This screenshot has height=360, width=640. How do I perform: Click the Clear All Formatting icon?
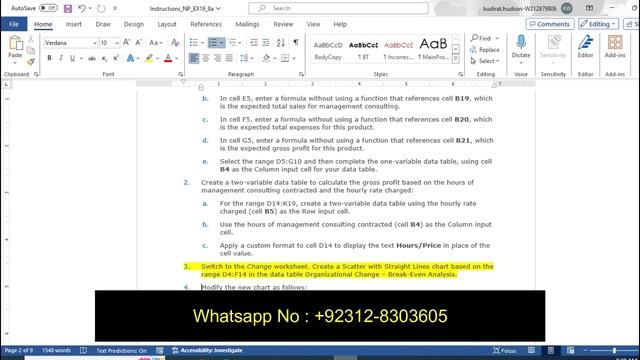[x=175, y=42]
